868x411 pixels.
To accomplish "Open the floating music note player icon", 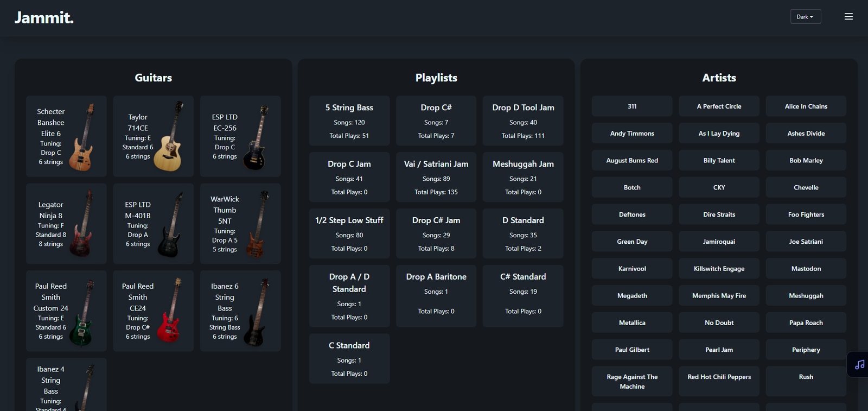I will [859, 364].
